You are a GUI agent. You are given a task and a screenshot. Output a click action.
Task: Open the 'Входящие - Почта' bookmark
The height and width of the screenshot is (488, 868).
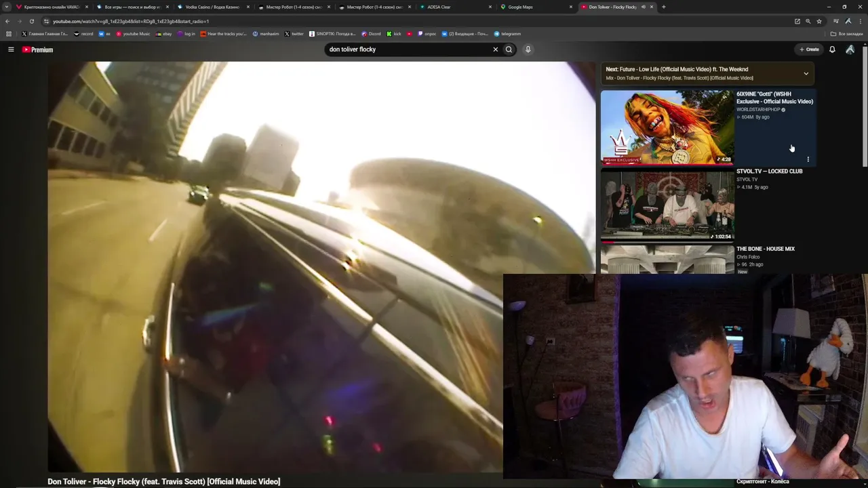pos(465,34)
